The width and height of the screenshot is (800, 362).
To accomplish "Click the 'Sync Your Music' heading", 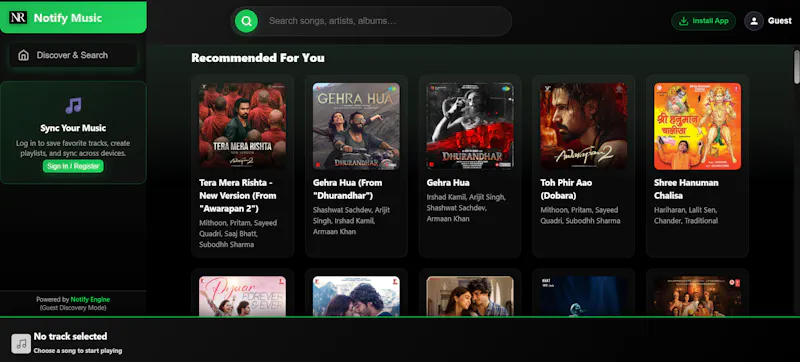I will 73,128.
